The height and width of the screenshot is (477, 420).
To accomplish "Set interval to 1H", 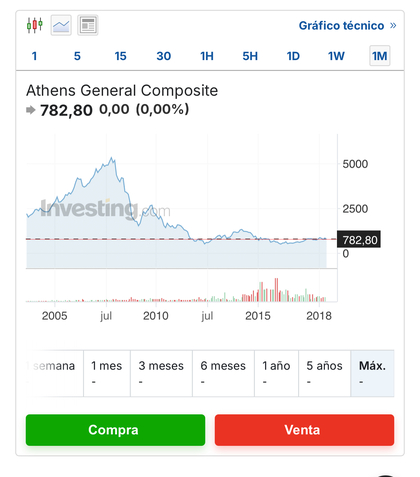I will point(207,56).
